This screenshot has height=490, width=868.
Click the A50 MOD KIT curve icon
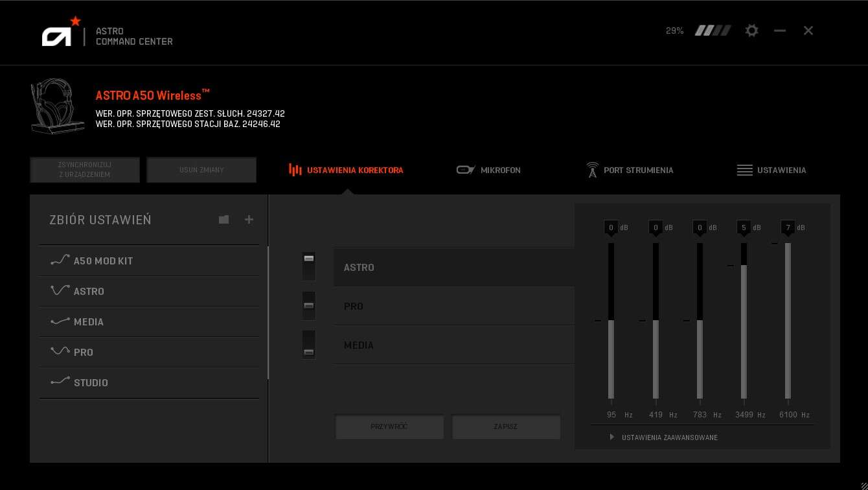(60, 261)
